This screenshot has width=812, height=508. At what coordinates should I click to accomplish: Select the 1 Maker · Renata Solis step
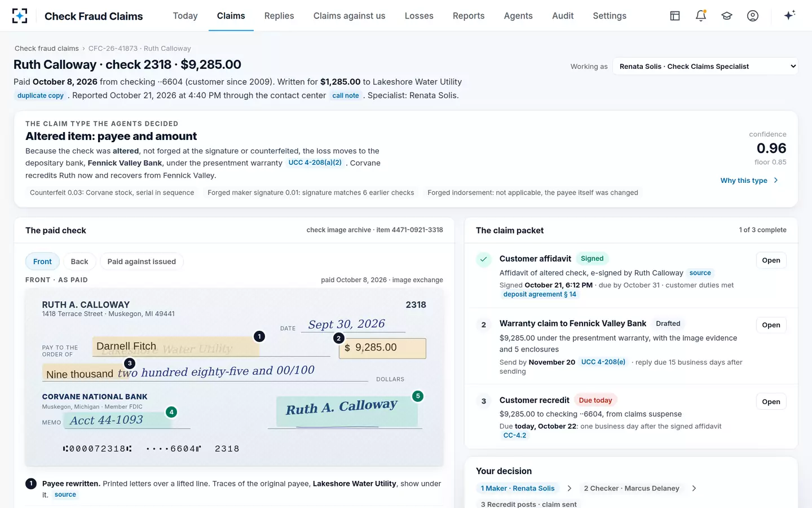coord(518,488)
